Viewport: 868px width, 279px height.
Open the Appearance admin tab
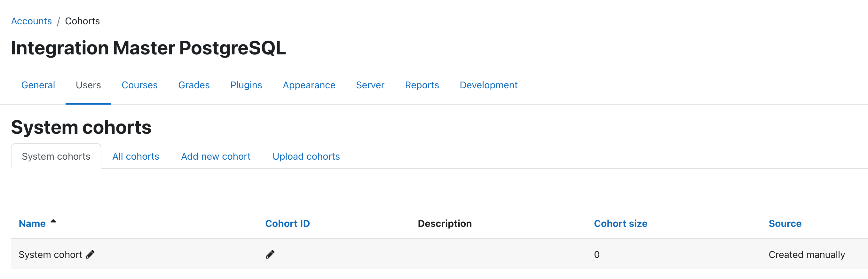309,85
